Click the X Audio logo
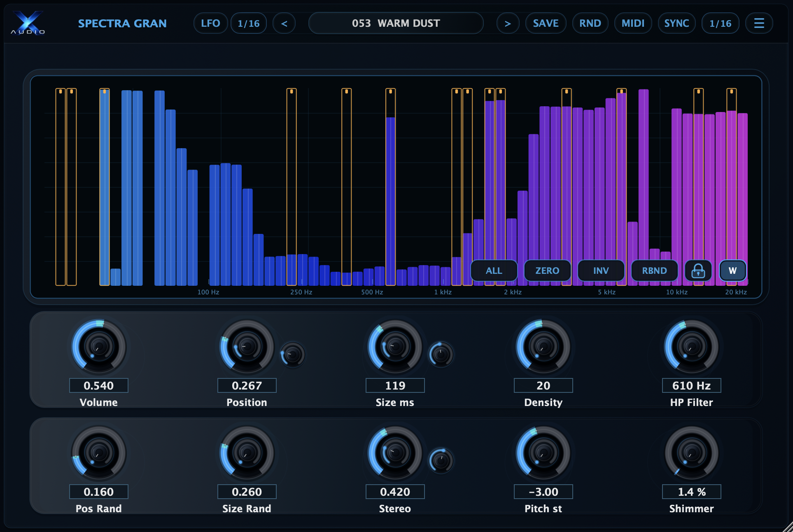This screenshot has height=532, width=793. [x=28, y=23]
